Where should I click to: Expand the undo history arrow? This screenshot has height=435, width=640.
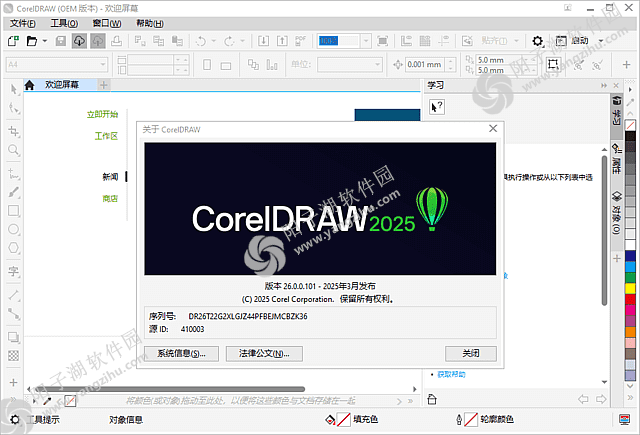click(x=213, y=41)
